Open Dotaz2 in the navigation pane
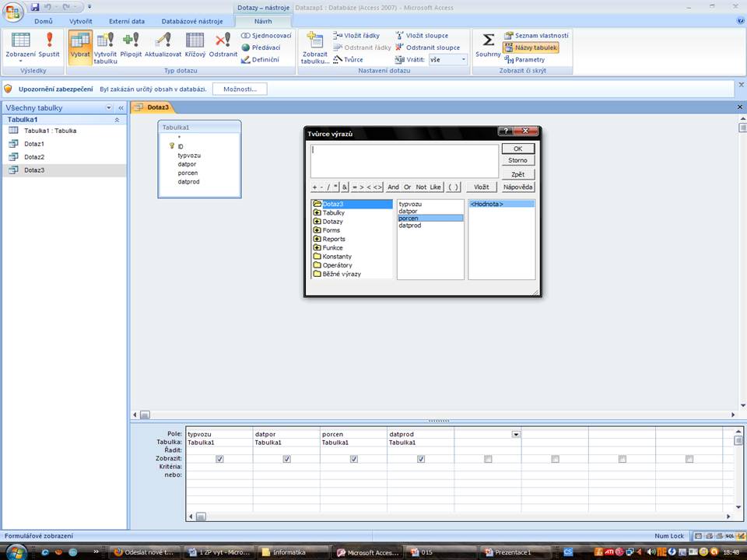Image resolution: width=747 pixels, height=560 pixels. click(34, 156)
